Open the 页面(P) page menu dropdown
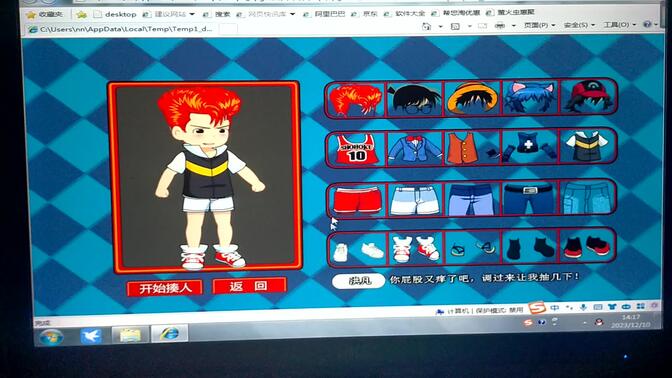The image size is (672, 378). (539, 26)
